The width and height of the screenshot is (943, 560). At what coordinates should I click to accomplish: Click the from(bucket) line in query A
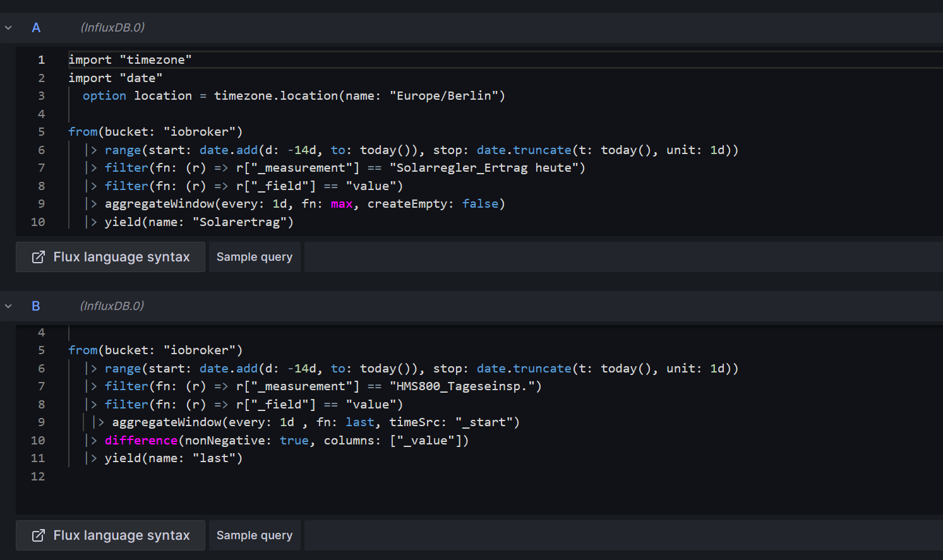[x=155, y=131]
